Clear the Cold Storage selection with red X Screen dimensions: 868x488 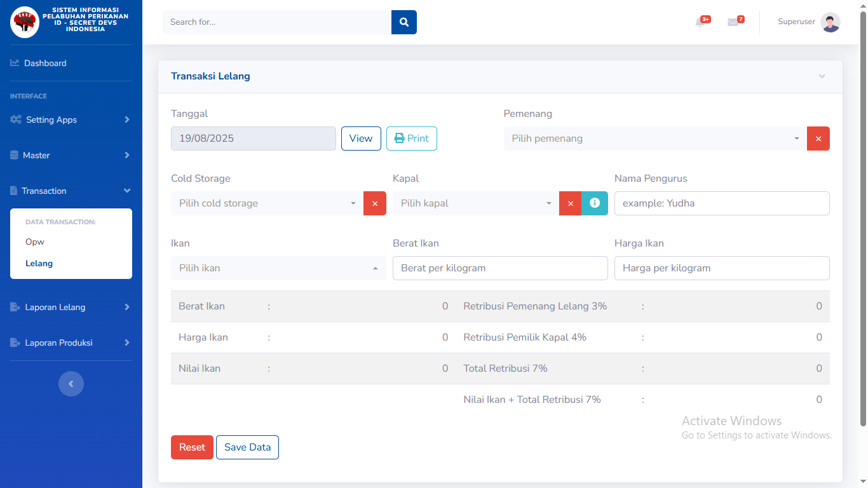pos(374,203)
